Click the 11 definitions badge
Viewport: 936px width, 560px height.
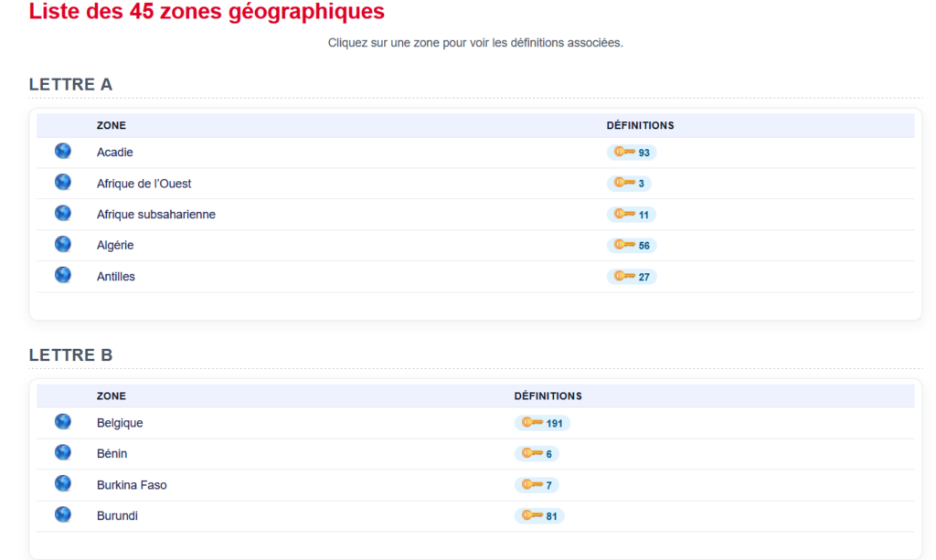[x=632, y=214]
